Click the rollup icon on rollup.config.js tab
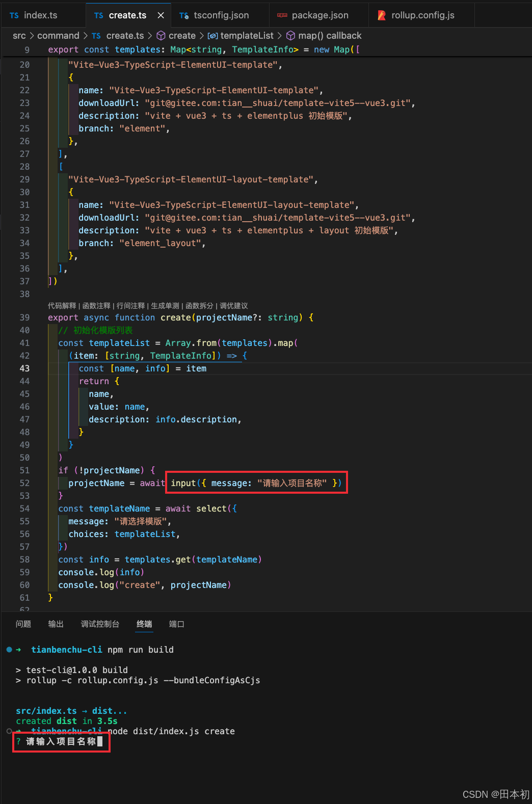This screenshot has width=532, height=804. (381, 15)
